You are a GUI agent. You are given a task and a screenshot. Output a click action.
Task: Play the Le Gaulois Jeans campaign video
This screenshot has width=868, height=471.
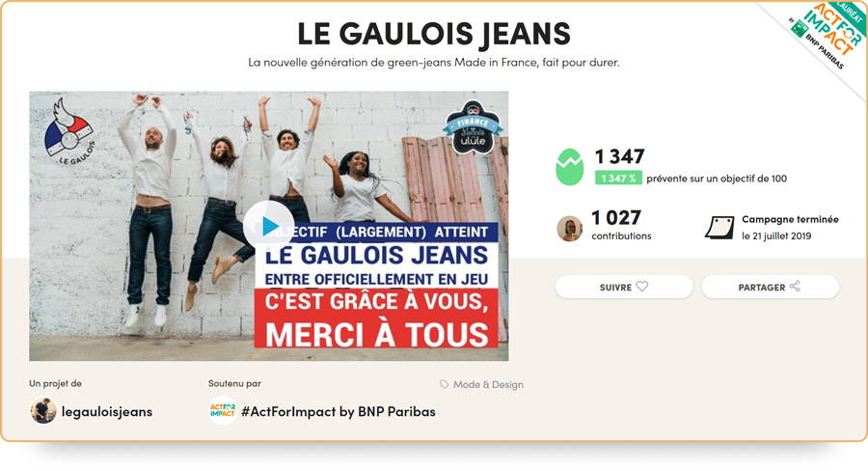(268, 226)
